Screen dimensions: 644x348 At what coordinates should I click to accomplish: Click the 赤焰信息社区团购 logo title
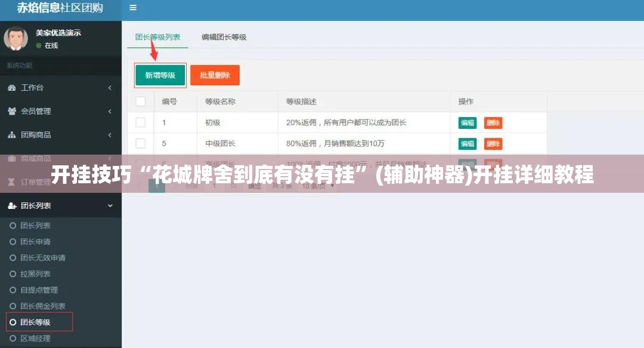click(60, 8)
